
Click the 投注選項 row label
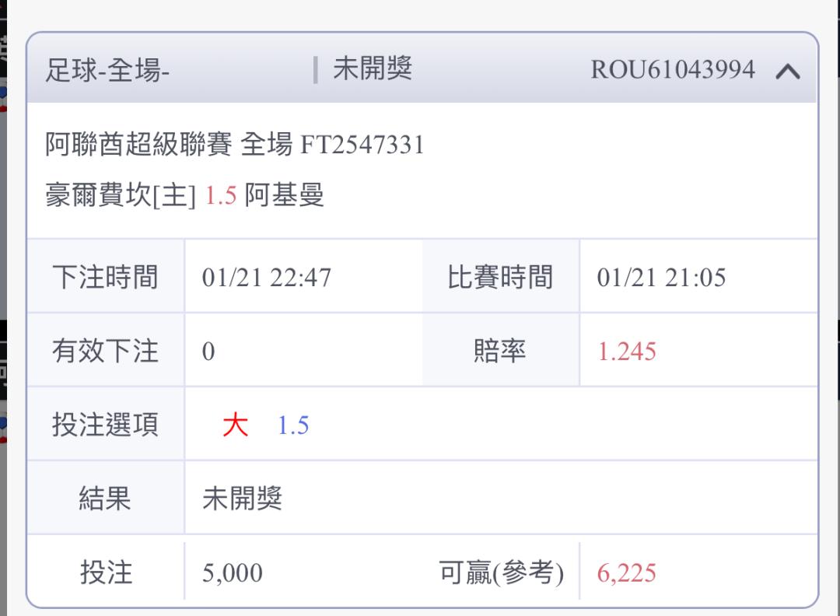(x=106, y=425)
